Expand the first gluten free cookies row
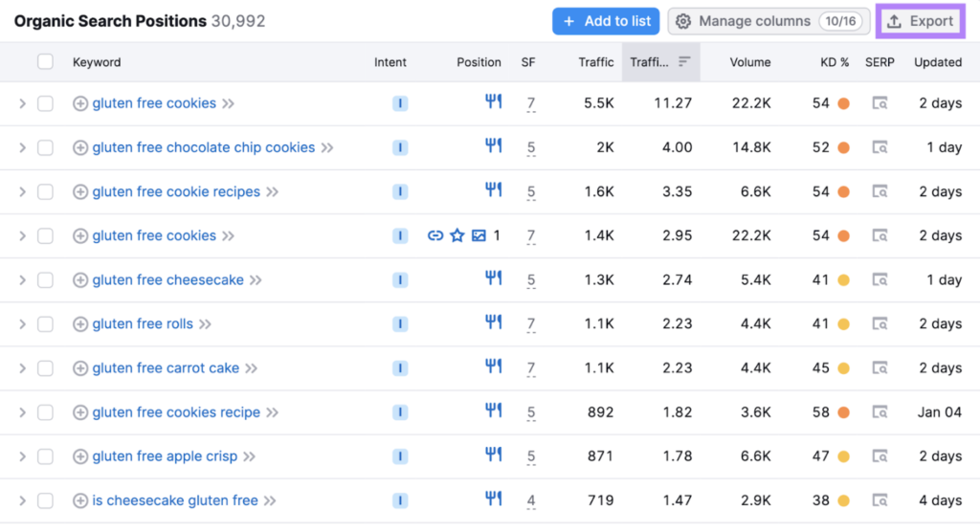The height and width of the screenshot is (532, 980). [x=22, y=103]
